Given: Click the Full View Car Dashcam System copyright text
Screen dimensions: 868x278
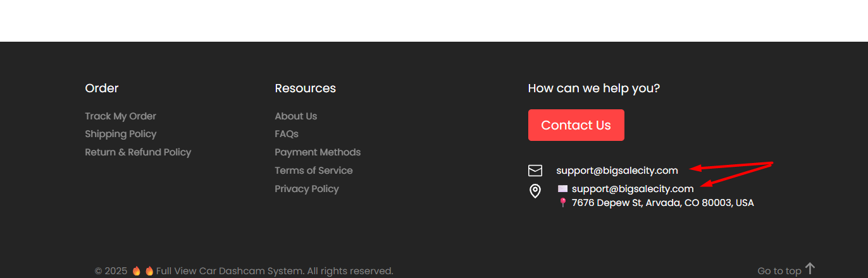Looking at the screenshot, I should point(275,271).
